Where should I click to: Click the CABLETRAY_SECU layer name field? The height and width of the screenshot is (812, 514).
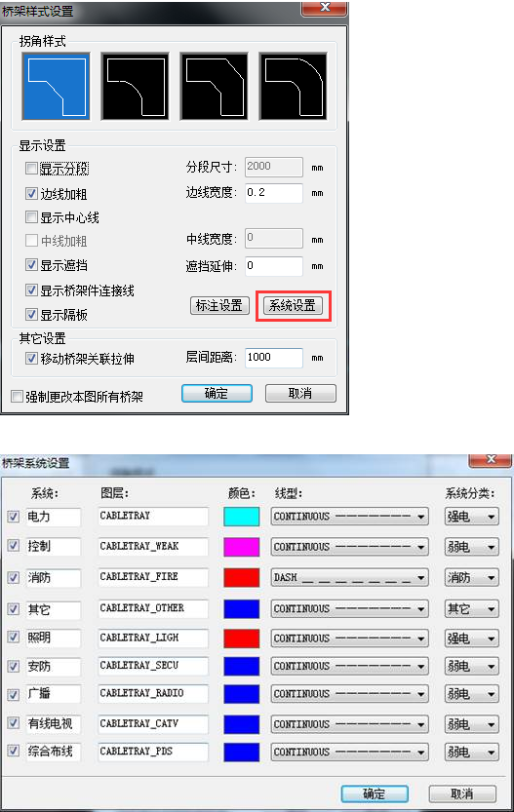[153, 666]
